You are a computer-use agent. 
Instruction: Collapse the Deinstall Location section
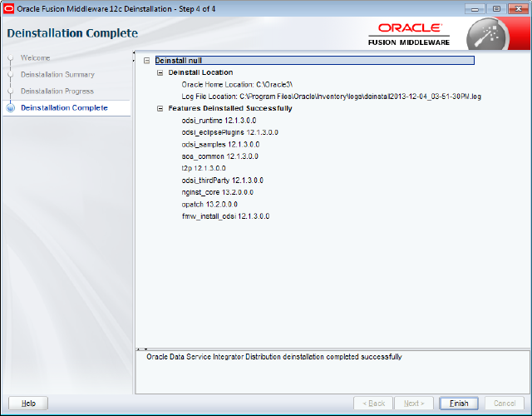[x=160, y=72]
